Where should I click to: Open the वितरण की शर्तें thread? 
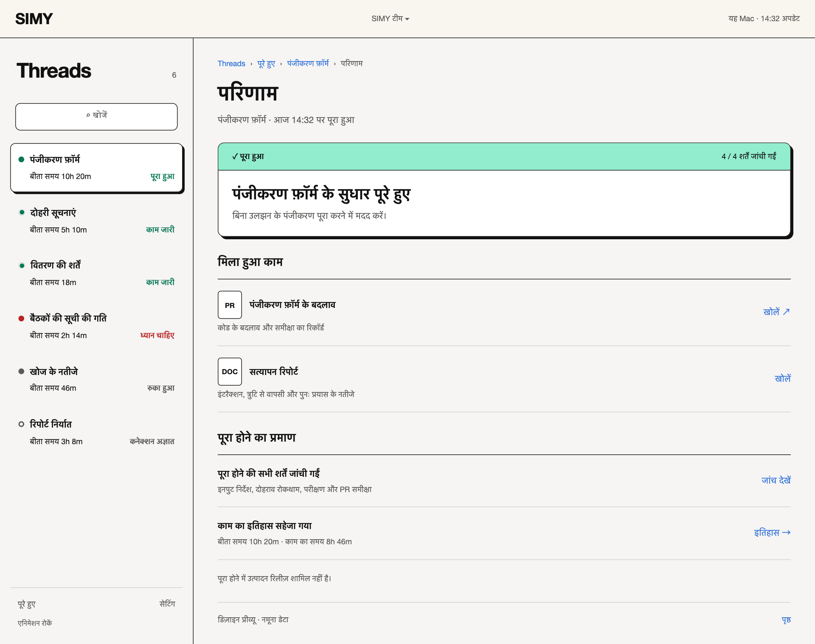97,273
